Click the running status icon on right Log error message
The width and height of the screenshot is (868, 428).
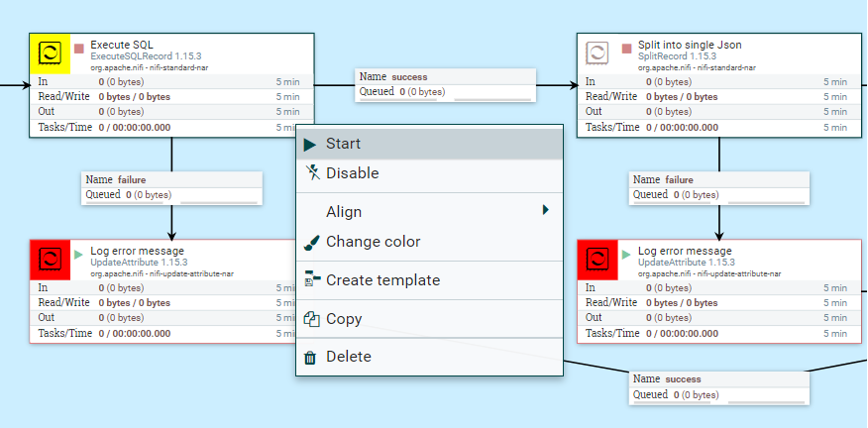[x=626, y=254]
